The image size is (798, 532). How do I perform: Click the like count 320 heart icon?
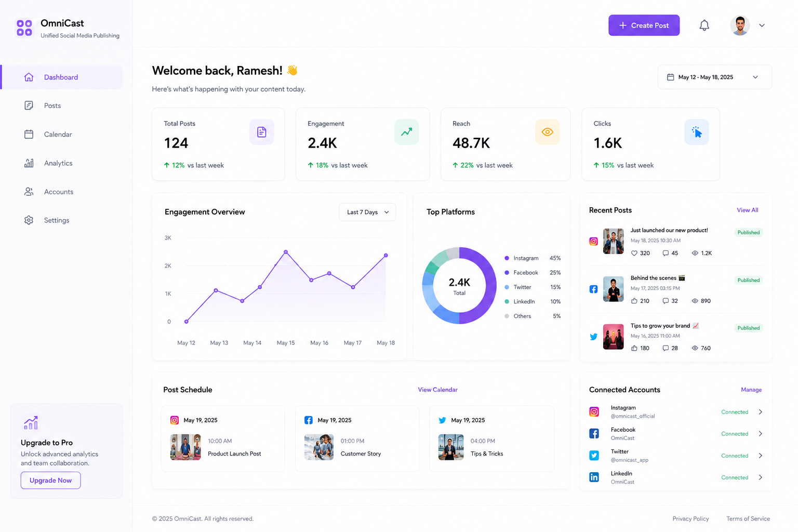pos(634,253)
